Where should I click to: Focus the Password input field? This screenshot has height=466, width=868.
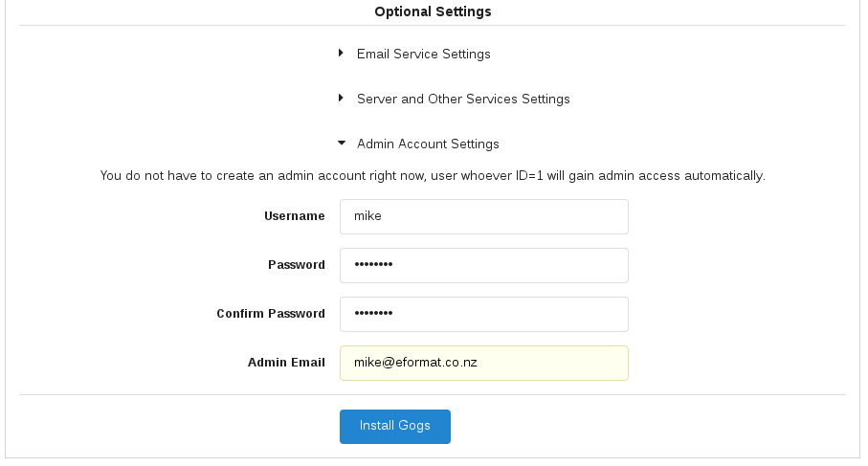[483, 265]
